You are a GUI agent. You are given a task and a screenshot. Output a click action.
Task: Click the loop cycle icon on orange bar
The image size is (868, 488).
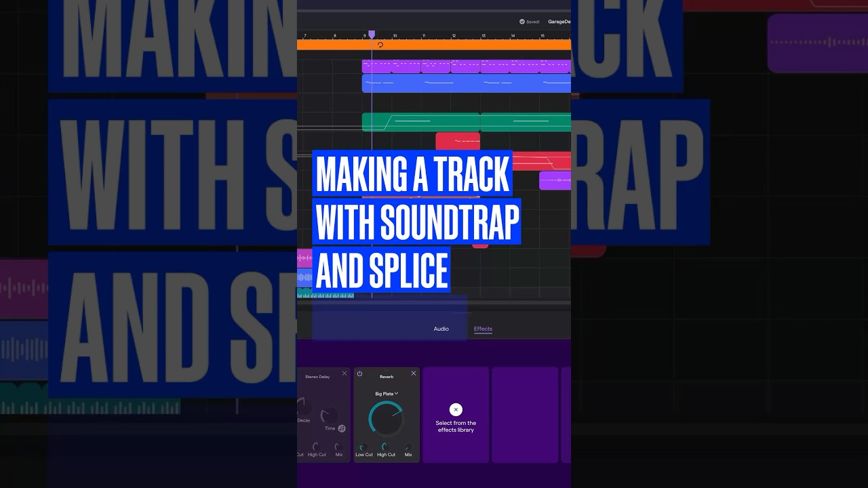coord(380,45)
